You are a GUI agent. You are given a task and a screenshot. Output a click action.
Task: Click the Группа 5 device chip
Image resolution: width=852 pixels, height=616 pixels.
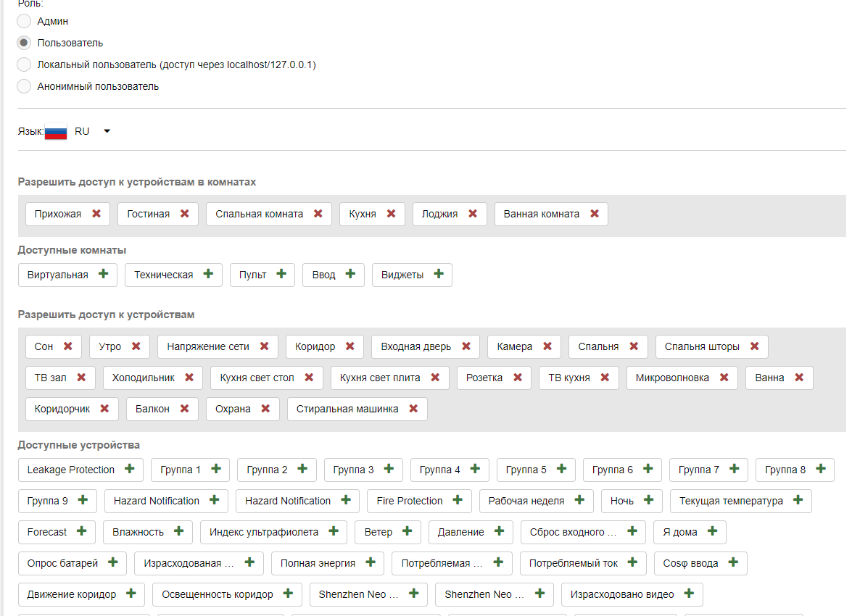click(x=526, y=470)
